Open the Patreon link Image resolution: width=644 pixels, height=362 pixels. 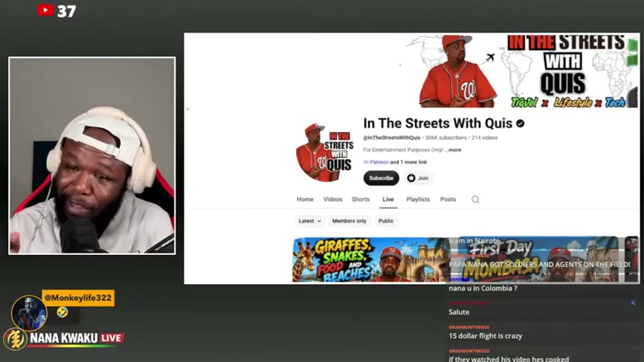[378, 162]
